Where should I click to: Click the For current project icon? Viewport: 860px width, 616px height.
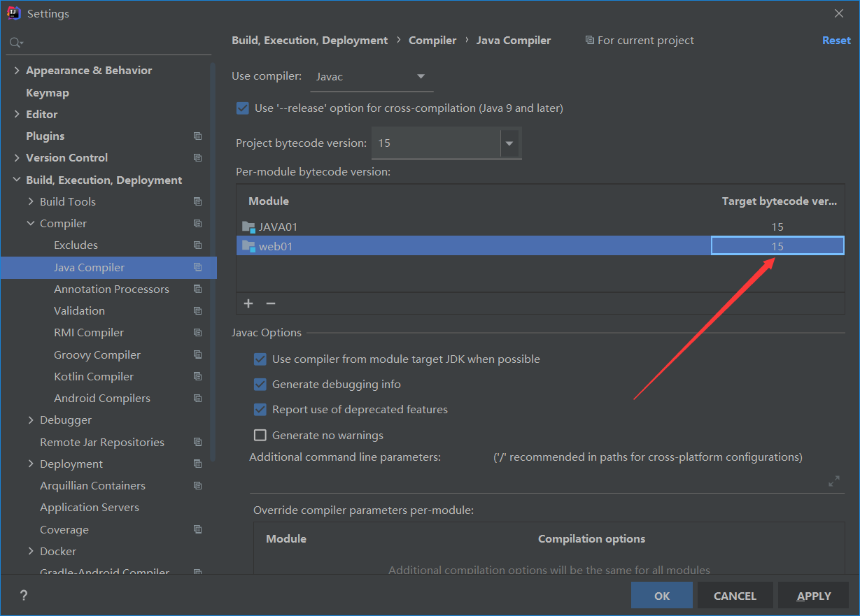[x=590, y=41]
